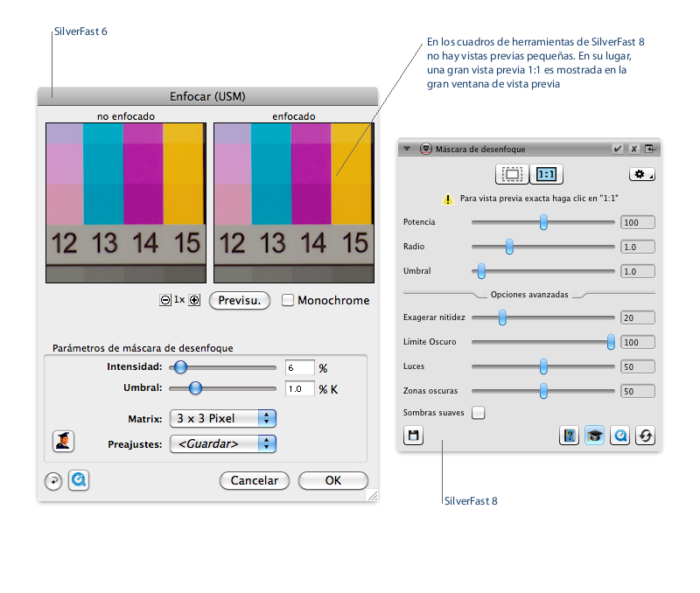Screen dimensions: 700x593
Task: Open the expert mode icon in Enfocar dialog
Action: pyautogui.click(x=63, y=440)
